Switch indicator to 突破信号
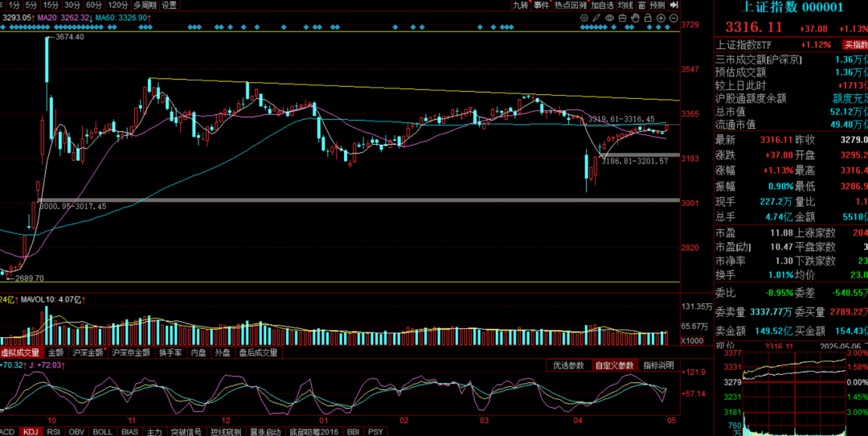The height and width of the screenshot is (436, 868). pos(186,431)
